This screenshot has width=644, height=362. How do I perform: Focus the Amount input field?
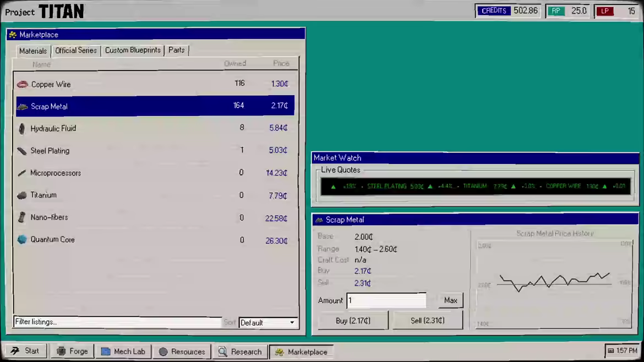pyautogui.click(x=386, y=300)
